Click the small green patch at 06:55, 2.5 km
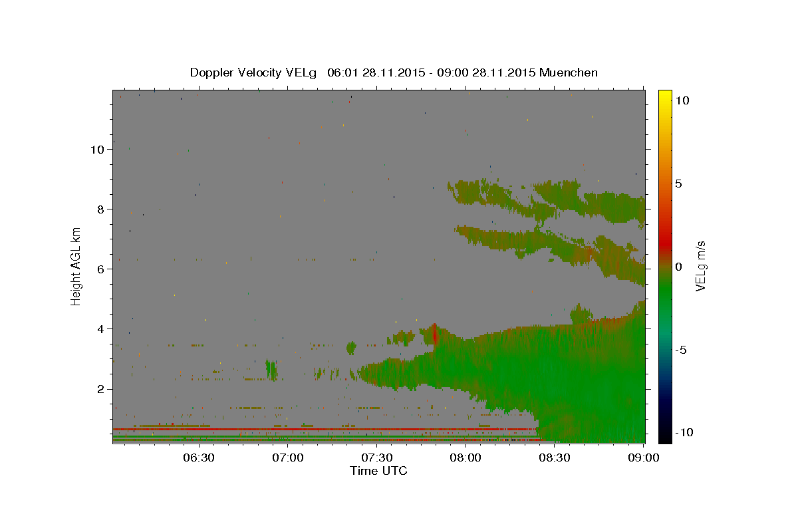The image size is (798, 532). 271,369
